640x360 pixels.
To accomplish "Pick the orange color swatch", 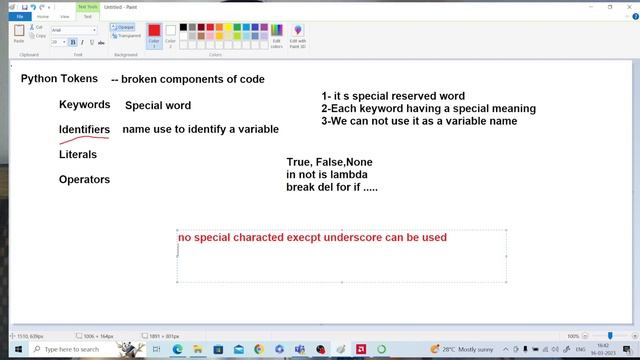I will pyautogui.click(x=219, y=27).
